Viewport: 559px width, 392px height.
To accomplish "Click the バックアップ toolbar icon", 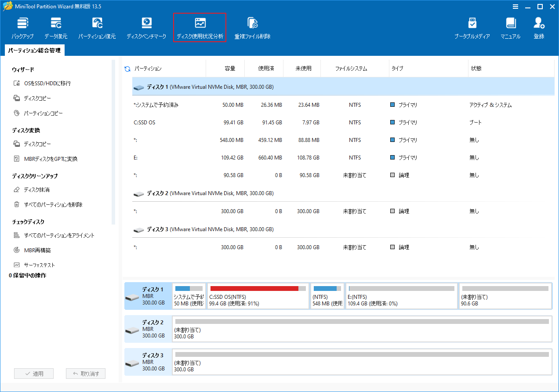I will 22,26.
